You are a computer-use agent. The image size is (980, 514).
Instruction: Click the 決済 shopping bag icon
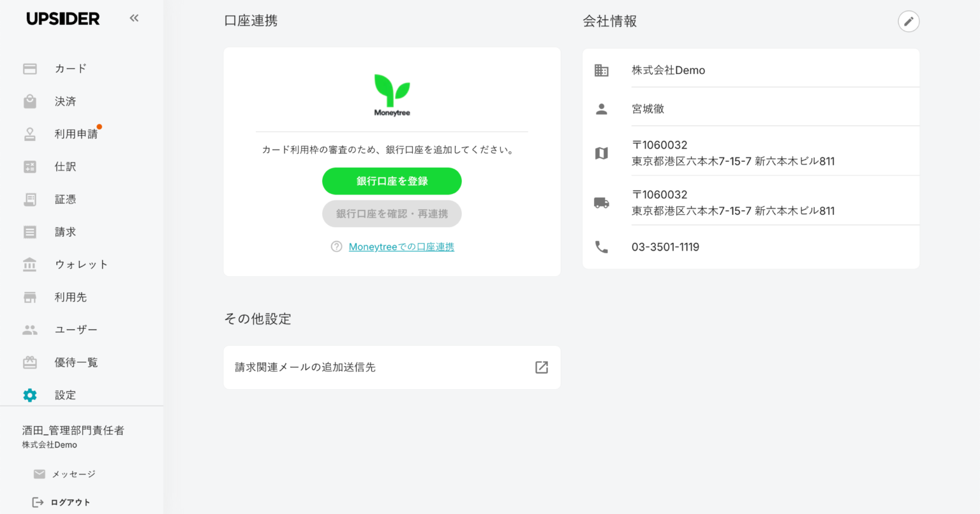tap(30, 101)
